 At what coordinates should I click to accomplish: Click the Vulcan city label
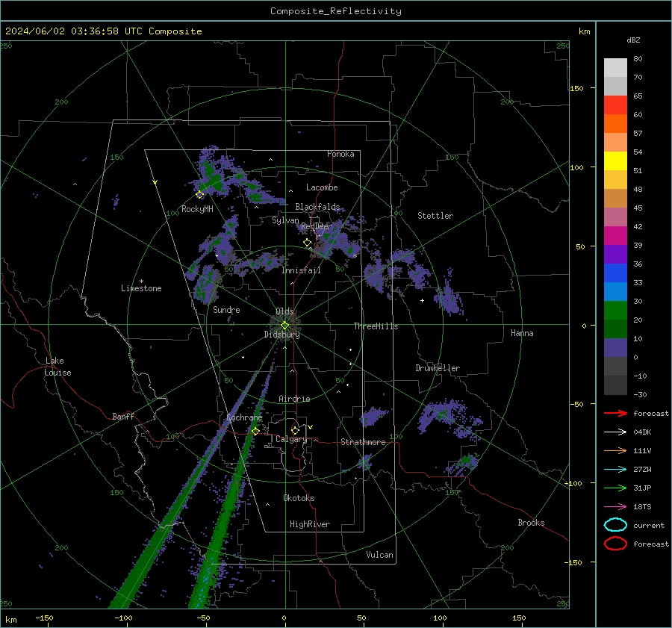(380, 555)
